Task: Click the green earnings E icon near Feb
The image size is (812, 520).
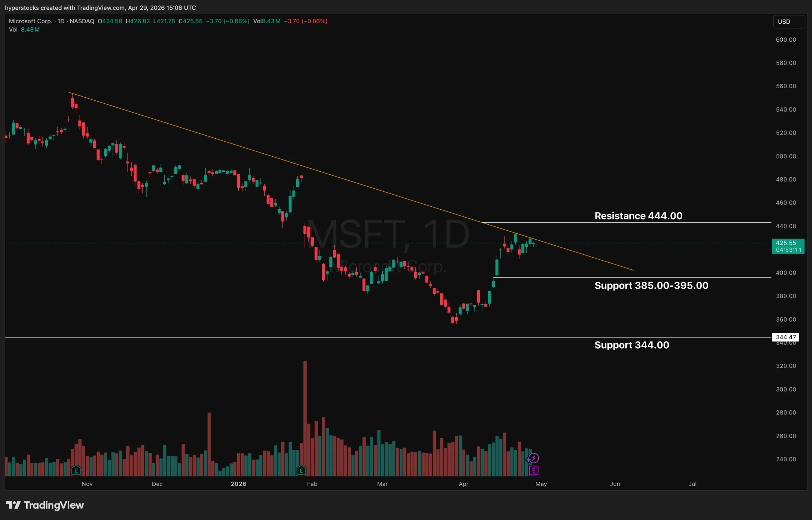Action: tap(301, 470)
